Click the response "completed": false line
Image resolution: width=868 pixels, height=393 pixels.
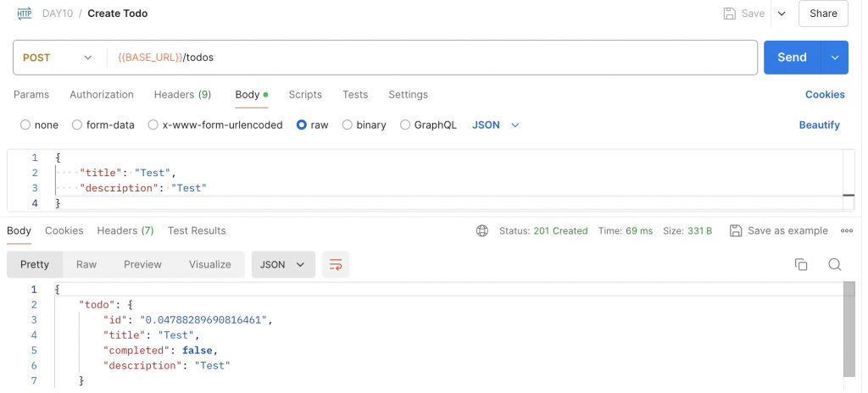pyautogui.click(x=161, y=351)
